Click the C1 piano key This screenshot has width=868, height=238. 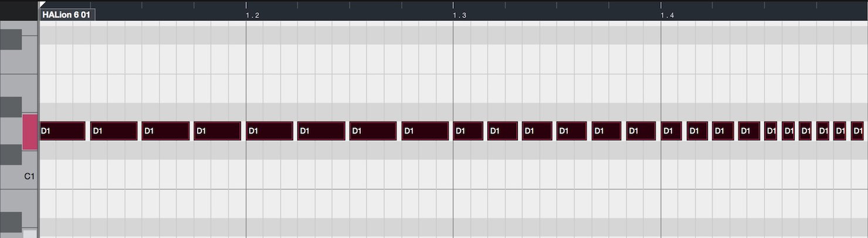19,175
